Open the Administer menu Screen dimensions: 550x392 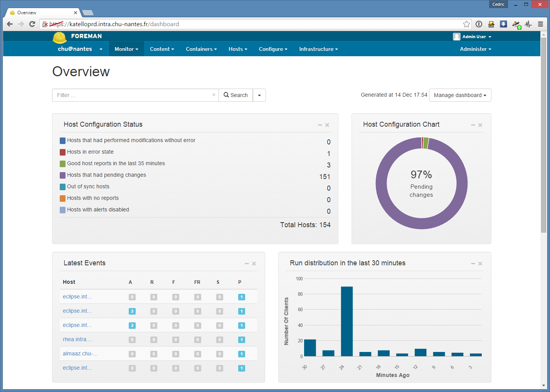point(476,49)
